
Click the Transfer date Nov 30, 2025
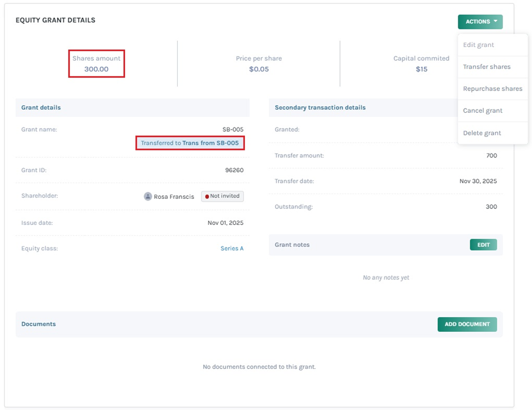coord(478,181)
